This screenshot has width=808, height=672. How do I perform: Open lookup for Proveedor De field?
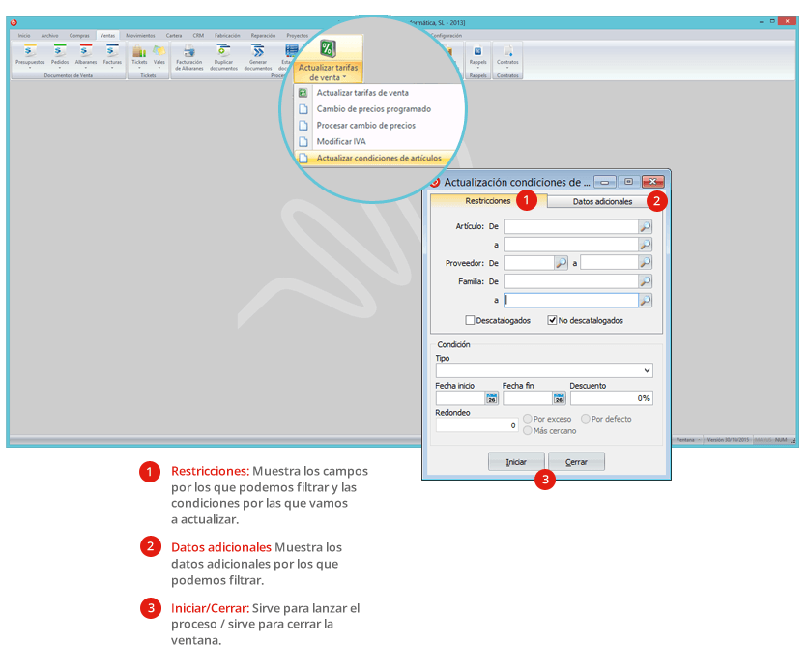pyautogui.click(x=561, y=262)
